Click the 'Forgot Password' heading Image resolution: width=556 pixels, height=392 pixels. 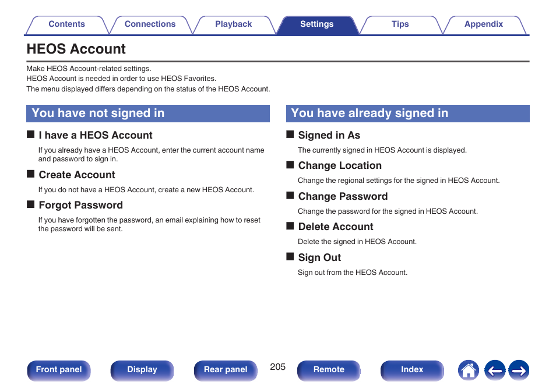click(81, 205)
